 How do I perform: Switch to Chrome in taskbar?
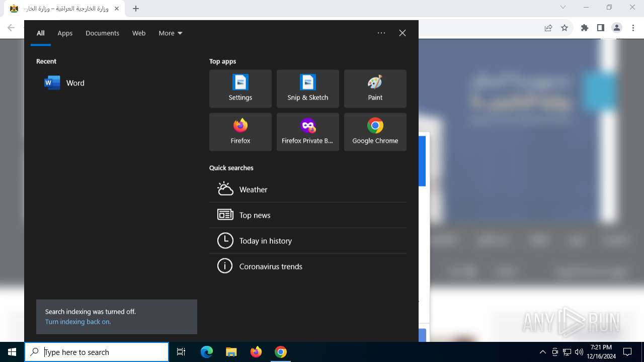(281, 352)
